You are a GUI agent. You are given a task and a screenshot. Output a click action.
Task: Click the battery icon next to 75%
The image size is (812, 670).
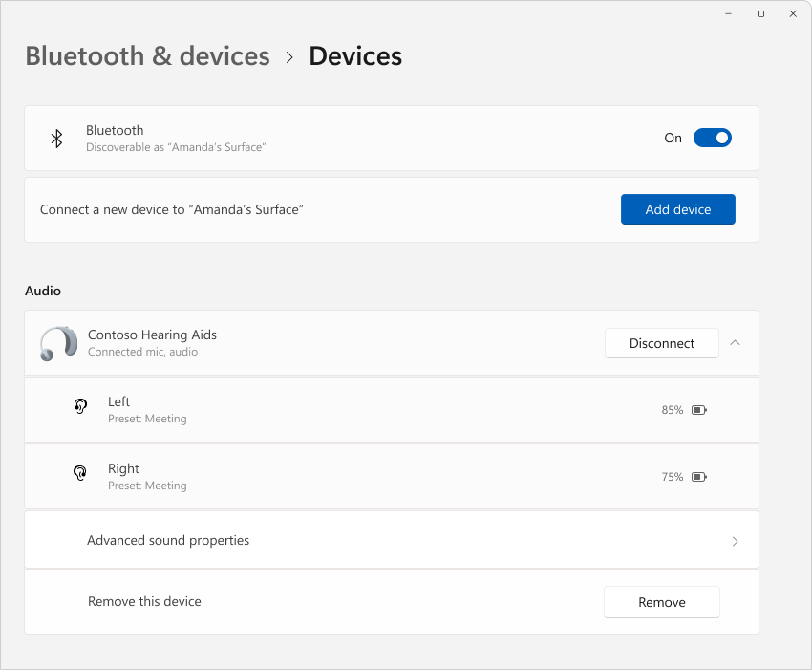tap(698, 476)
